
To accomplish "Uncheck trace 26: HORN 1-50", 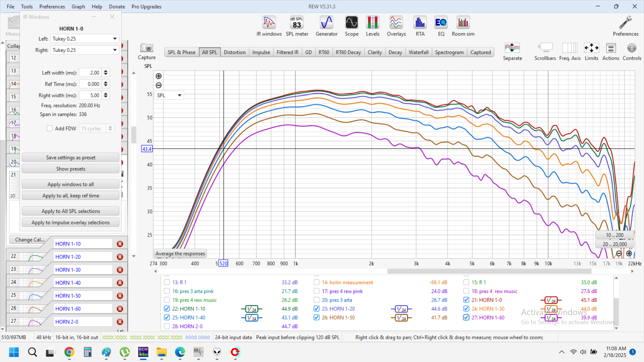I will [x=316, y=317].
